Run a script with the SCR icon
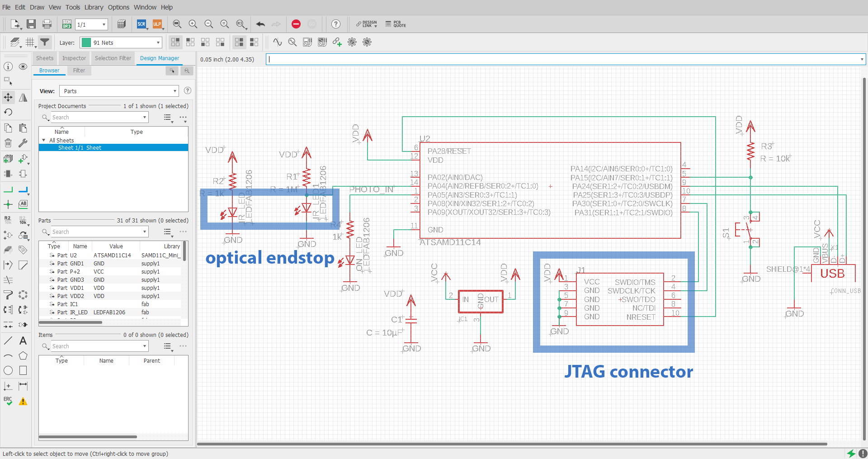The width and height of the screenshot is (868, 459). (142, 24)
